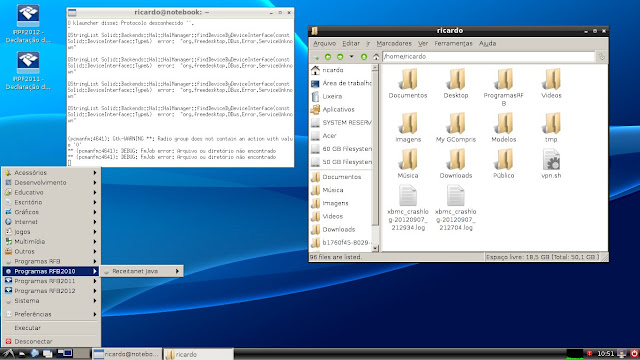
Task: Select the Acer drive in the sidebar
Action: click(341, 136)
